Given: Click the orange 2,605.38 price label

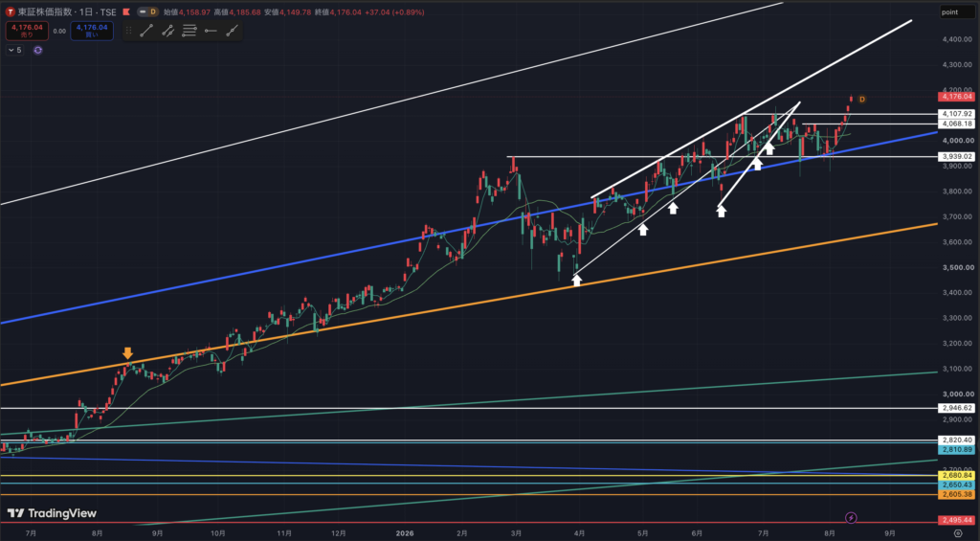Looking at the screenshot, I should [x=956, y=494].
